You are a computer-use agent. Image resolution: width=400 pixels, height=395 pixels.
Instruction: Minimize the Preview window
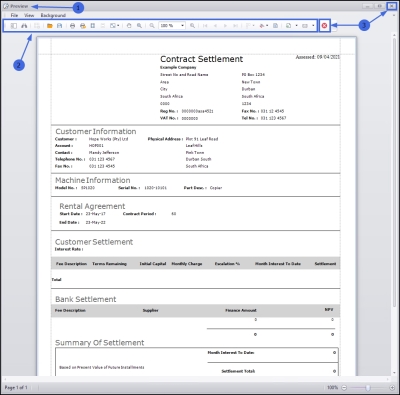click(x=368, y=6)
